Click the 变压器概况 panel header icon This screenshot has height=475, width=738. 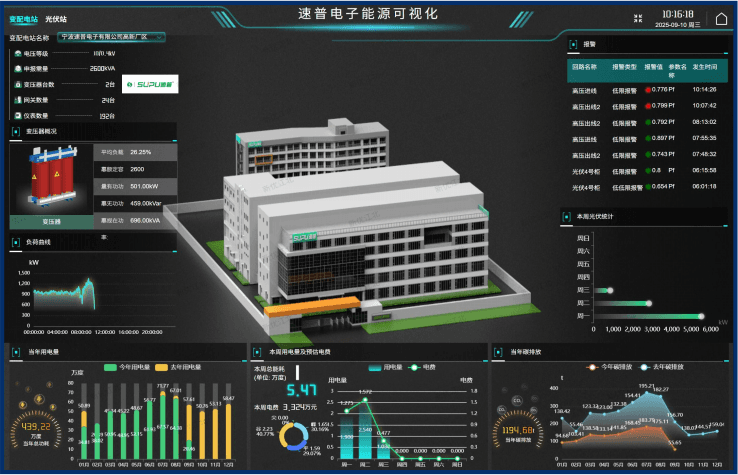pyautogui.click(x=16, y=131)
